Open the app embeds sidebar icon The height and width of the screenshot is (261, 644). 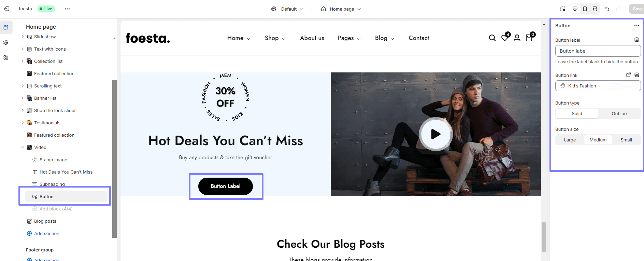click(6, 57)
